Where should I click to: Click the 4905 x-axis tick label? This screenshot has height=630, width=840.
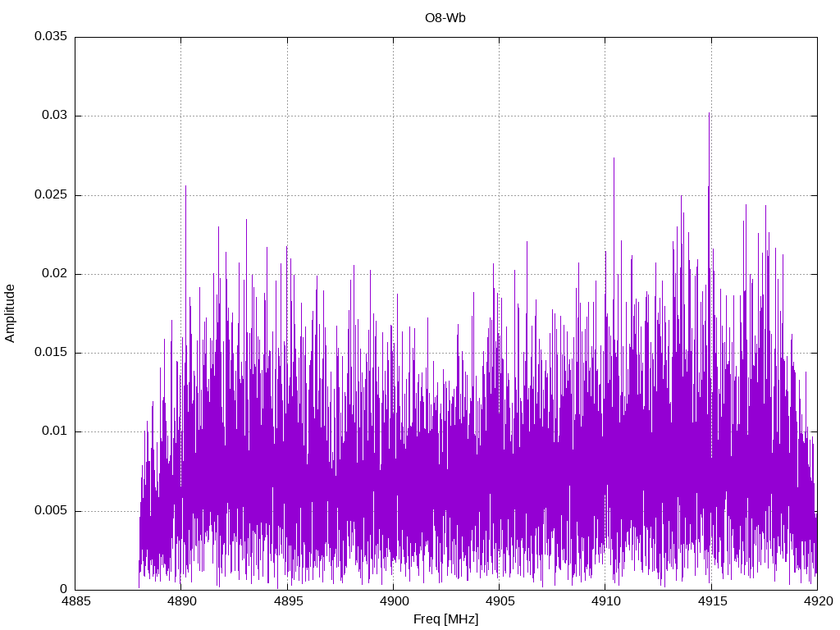499,601
